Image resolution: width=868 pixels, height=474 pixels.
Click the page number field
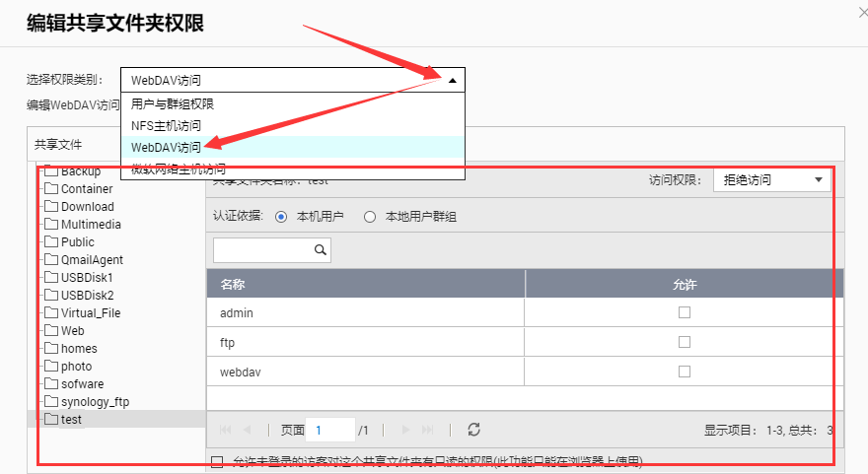point(330,430)
